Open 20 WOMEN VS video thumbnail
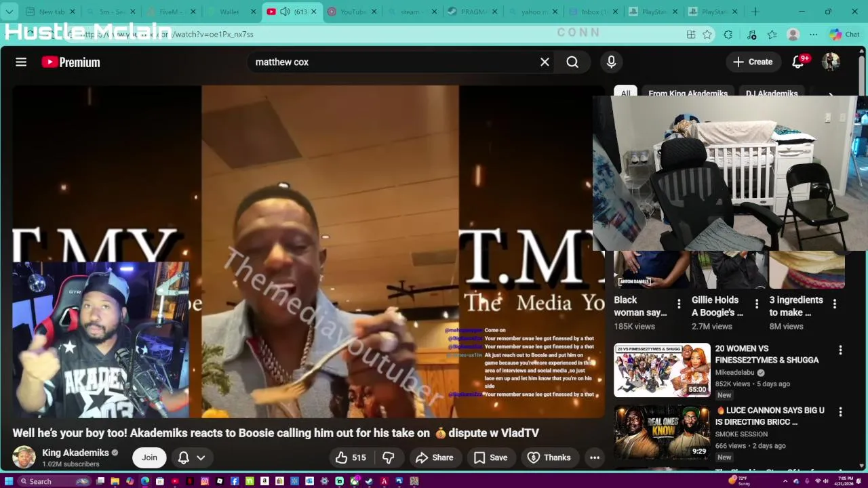868x488 pixels. [x=662, y=370]
